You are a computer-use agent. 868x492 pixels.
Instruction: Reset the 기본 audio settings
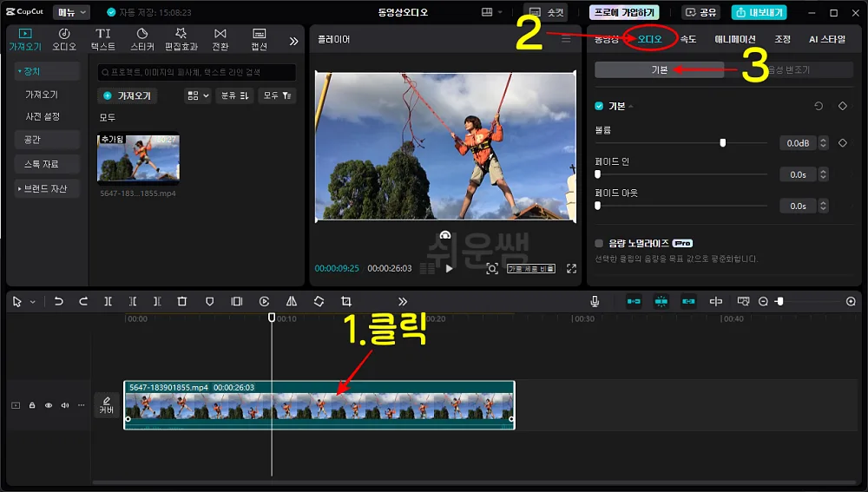click(819, 106)
